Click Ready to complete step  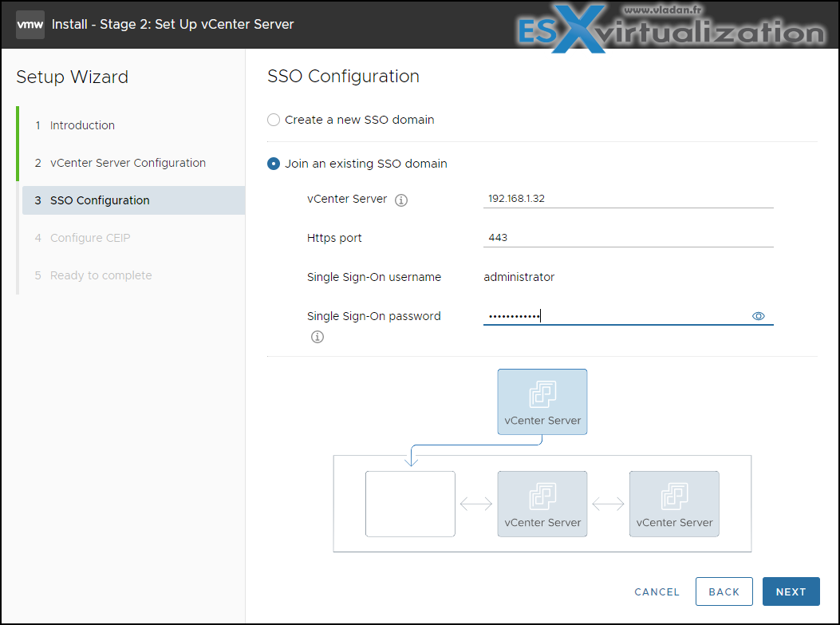coord(101,275)
